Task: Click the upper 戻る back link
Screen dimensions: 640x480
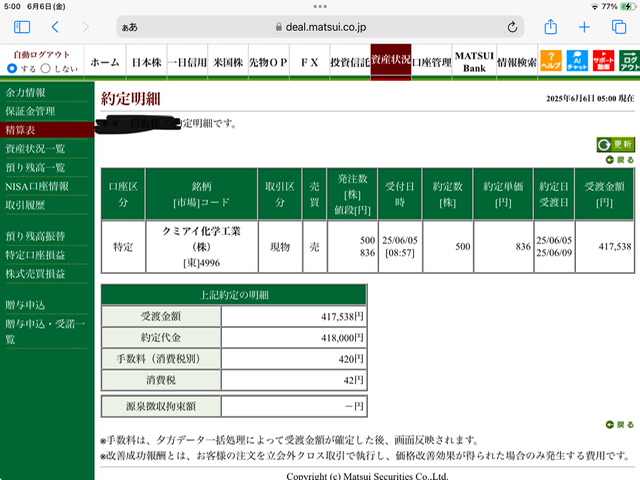Action: (620, 160)
